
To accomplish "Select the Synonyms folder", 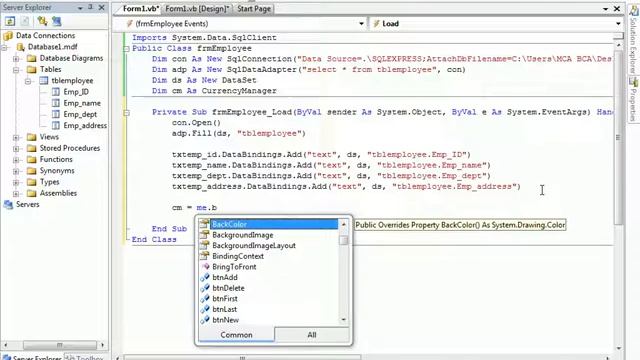I will [x=57, y=171].
